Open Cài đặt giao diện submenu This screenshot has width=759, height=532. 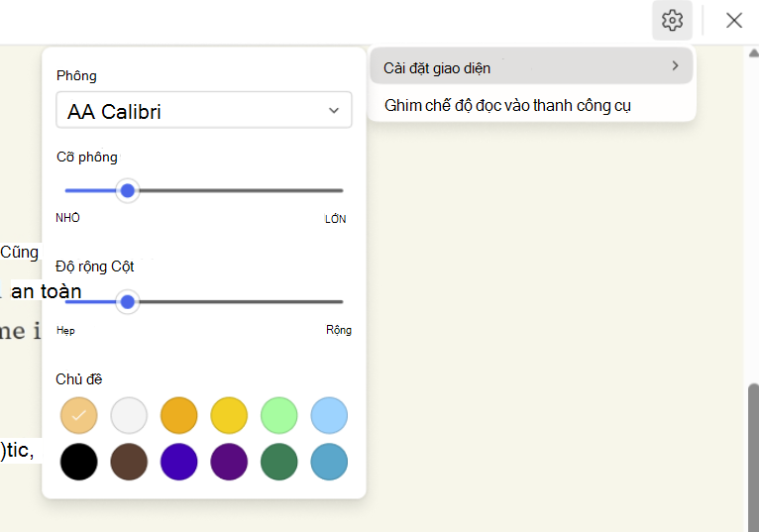[531, 66]
